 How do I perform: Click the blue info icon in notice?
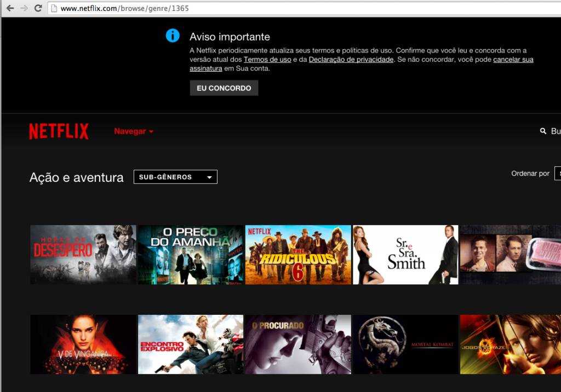coord(173,36)
